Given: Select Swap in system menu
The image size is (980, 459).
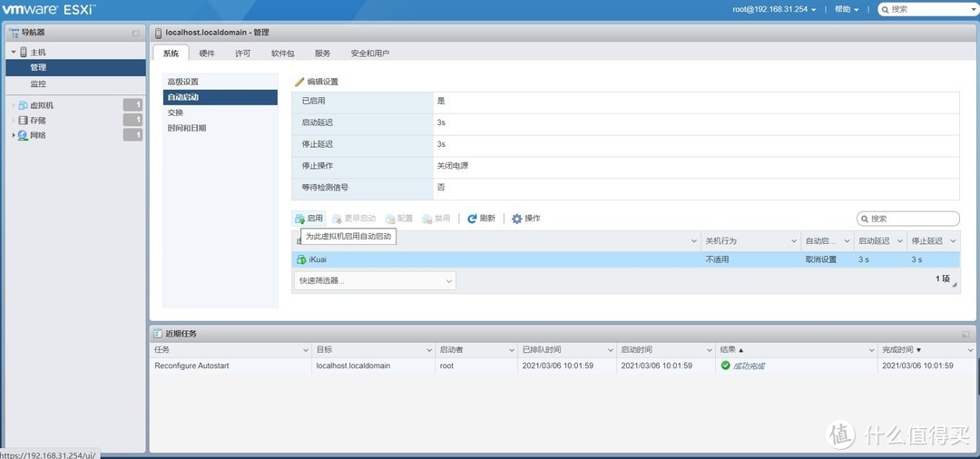Looking at the screenshot, I should [220, 112].
